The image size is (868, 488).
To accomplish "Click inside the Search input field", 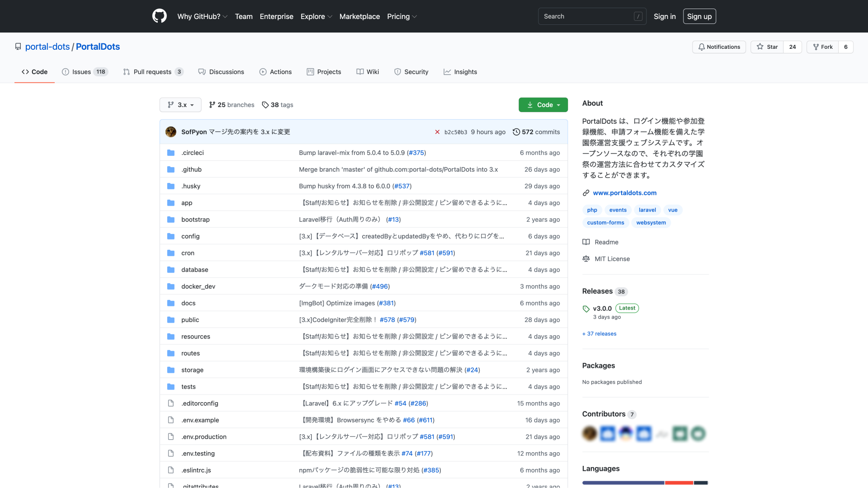I will 588,16.
